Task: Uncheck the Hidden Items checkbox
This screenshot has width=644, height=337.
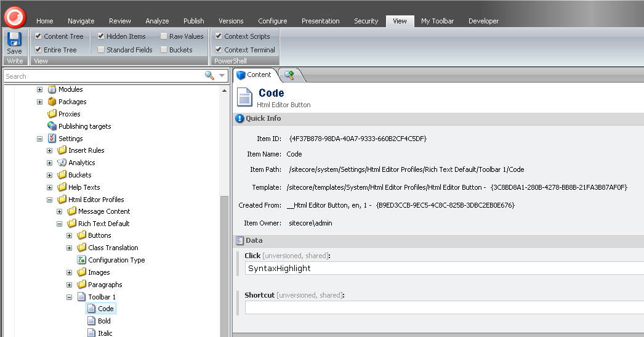Action: click(101, 36)
